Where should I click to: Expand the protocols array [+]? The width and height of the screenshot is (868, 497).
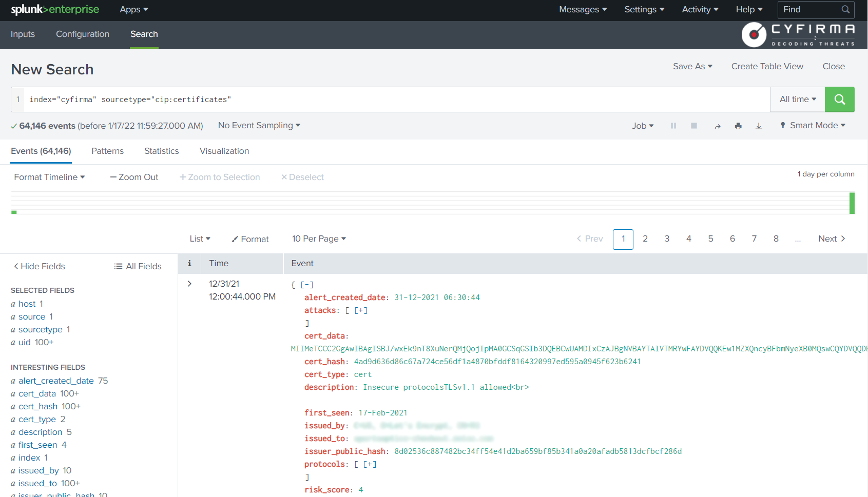pyautogui.click(x=370, y=464)
